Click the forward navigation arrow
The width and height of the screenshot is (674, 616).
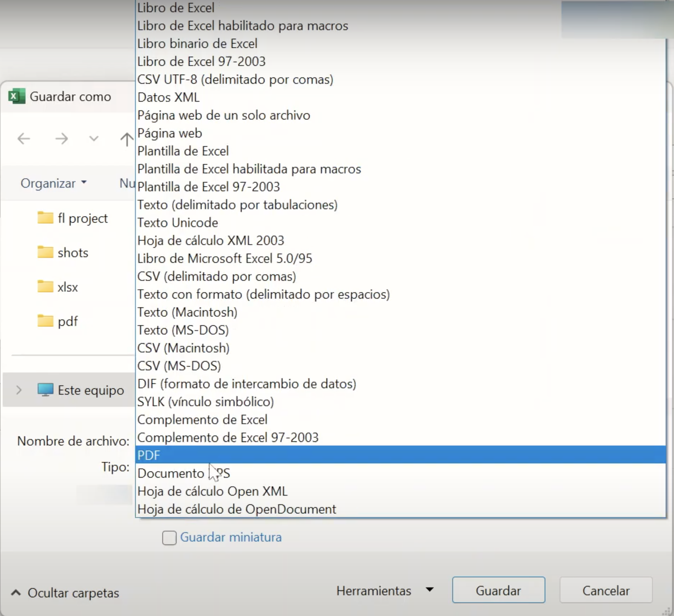pos(61,138)
